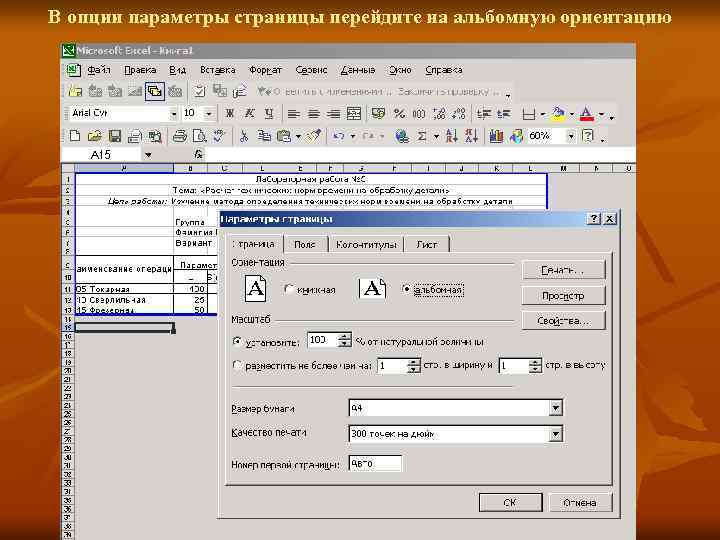Launch the Chart Wizard

pos(496,136)
